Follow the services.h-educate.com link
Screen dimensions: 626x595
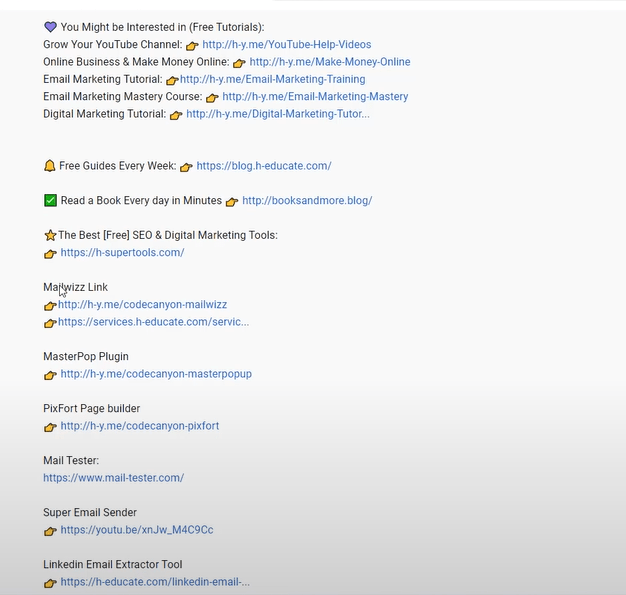tap(154, 322)
